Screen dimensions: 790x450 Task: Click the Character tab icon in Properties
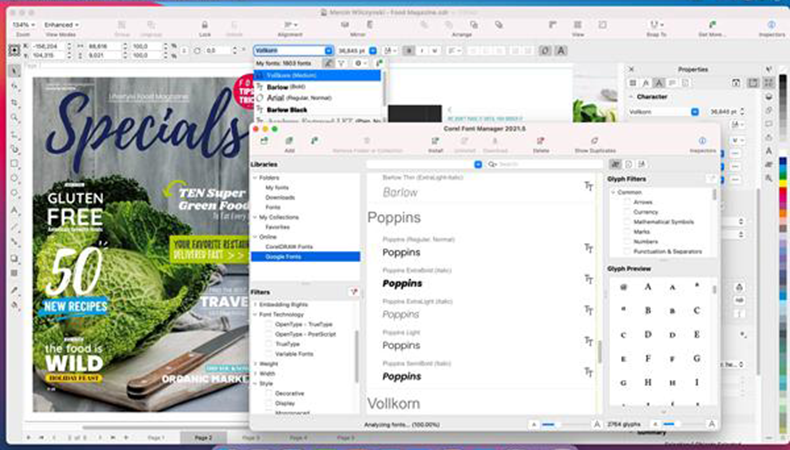coord(659,83)
